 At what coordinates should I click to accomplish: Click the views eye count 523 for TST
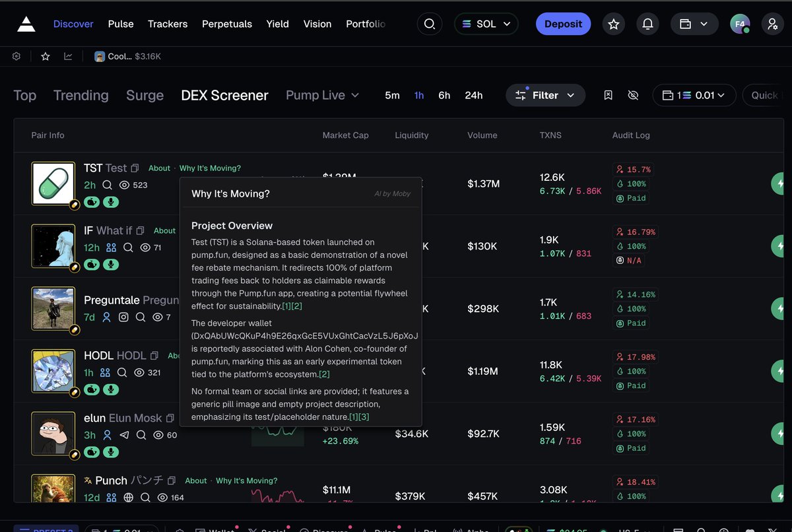134,185
